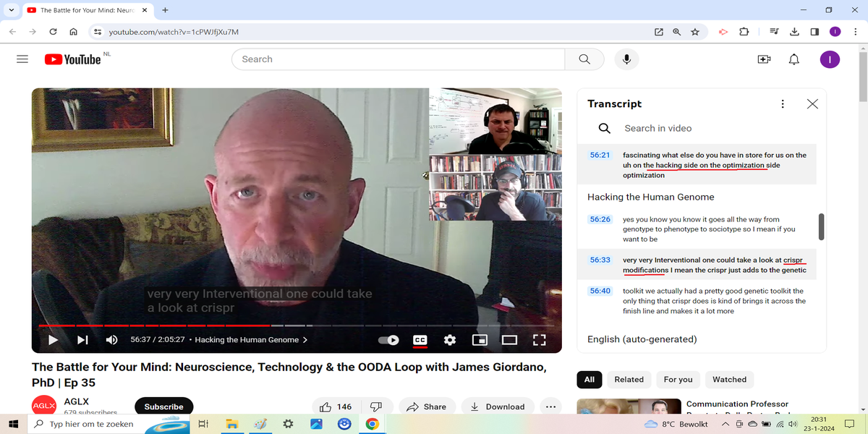Viewport: 868px width, 434px height.
Task: Reload the page
Action: [x=53, y=32]
